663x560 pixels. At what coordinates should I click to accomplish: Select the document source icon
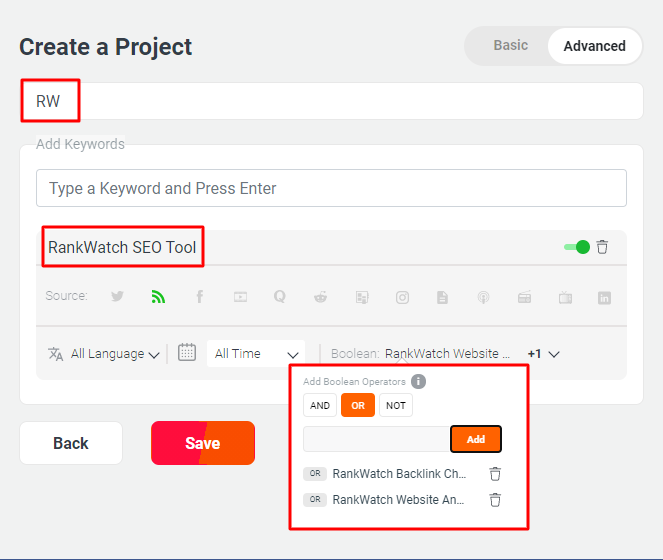click(442, 297)
